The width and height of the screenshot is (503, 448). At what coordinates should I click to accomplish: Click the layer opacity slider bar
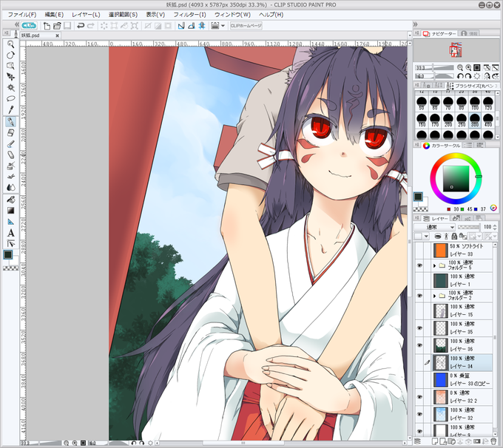[469, 227]
